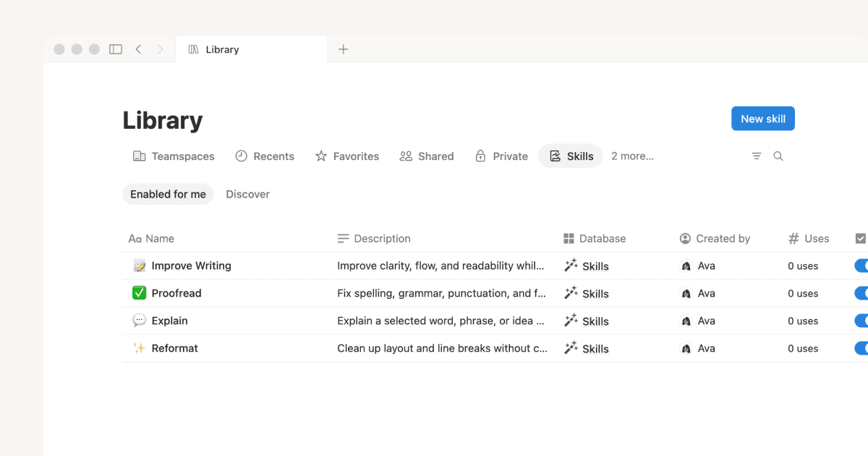868x456 pixels.
Task: Toggle the Reformat enabled switch
Action: [x=861, y=348]
